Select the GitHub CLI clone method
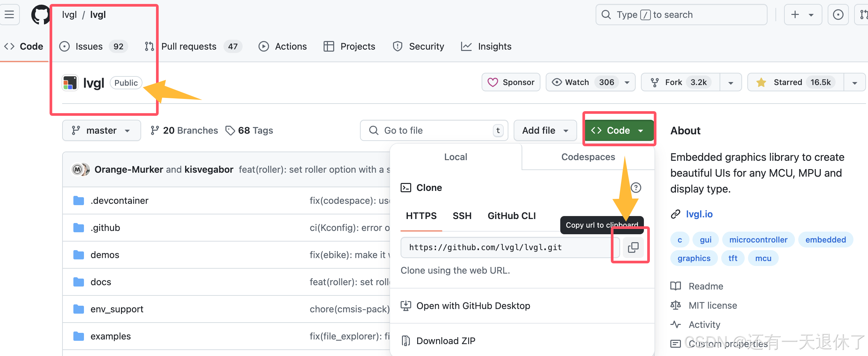Screen dimensions: 868x356 click(x=511, y=216)
